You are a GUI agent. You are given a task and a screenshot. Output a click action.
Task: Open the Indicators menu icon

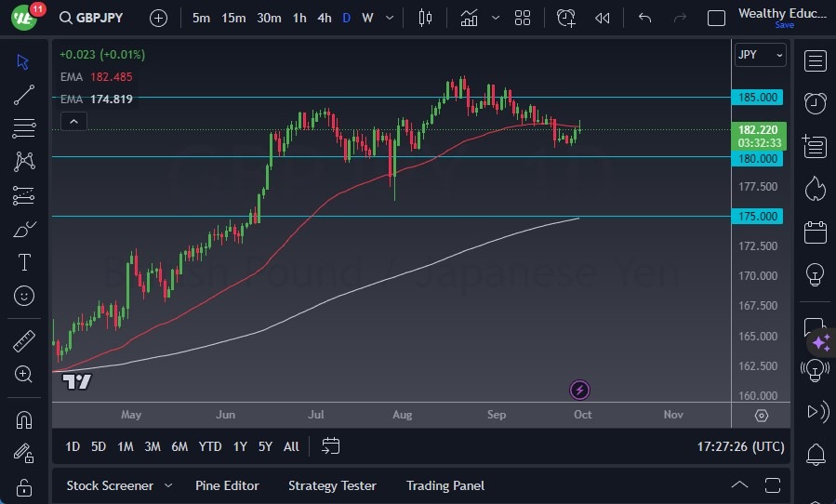(469, 18)
